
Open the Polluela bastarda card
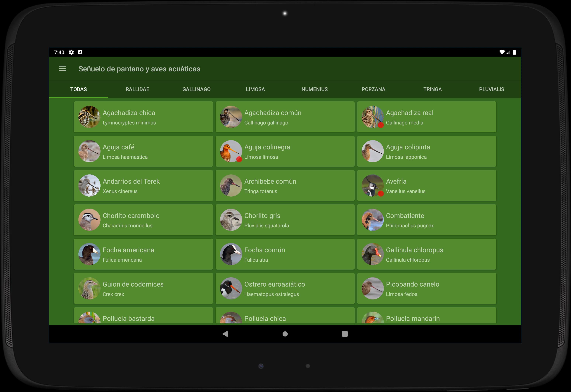point(143,315)
